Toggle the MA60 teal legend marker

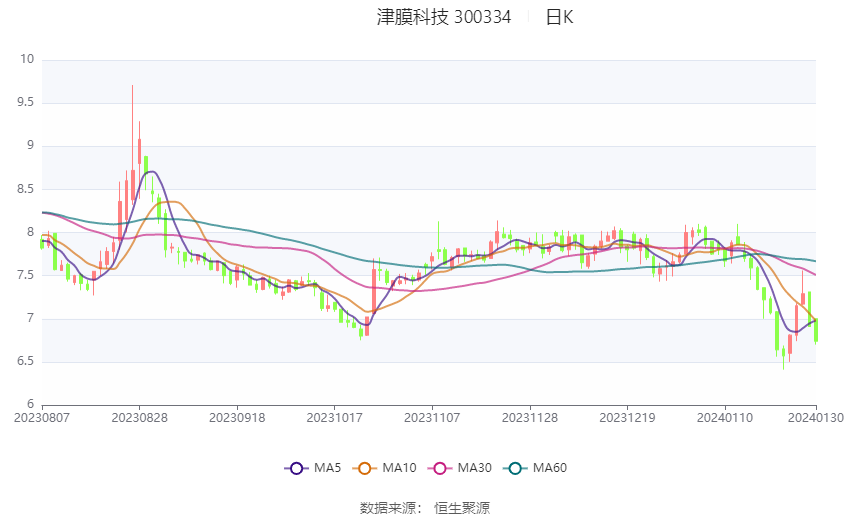pyautogui.click(x=515, y=468)
